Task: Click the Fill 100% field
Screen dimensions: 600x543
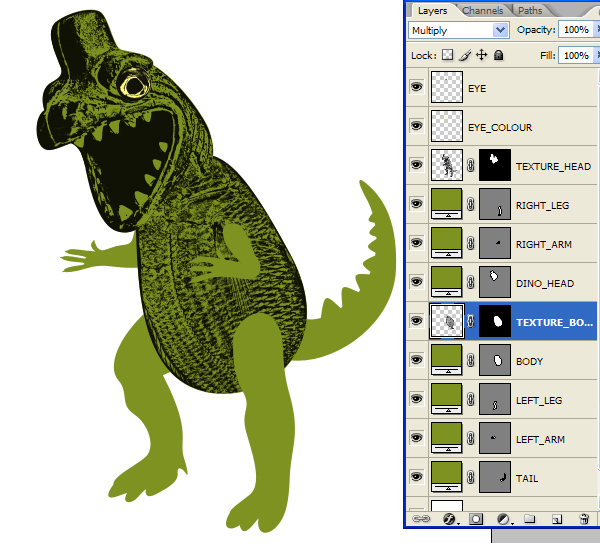Action: tap(576, 55)
